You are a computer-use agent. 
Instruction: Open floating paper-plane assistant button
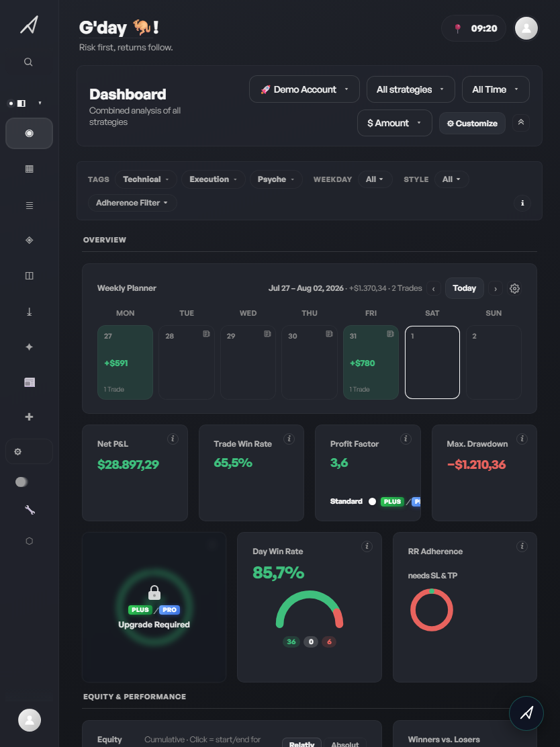pos(526,713)
